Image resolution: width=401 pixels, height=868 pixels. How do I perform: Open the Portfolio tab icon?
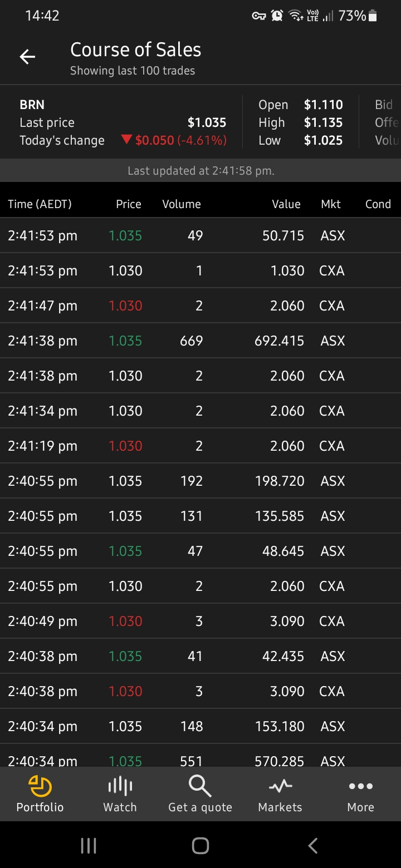pos(40,786)
